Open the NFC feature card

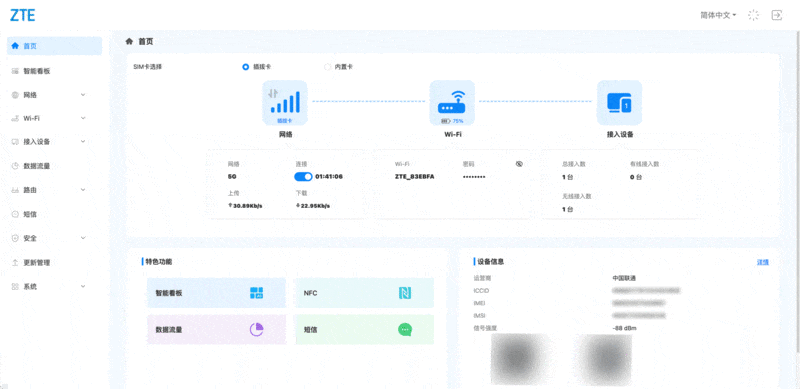(x=364, y=293)
